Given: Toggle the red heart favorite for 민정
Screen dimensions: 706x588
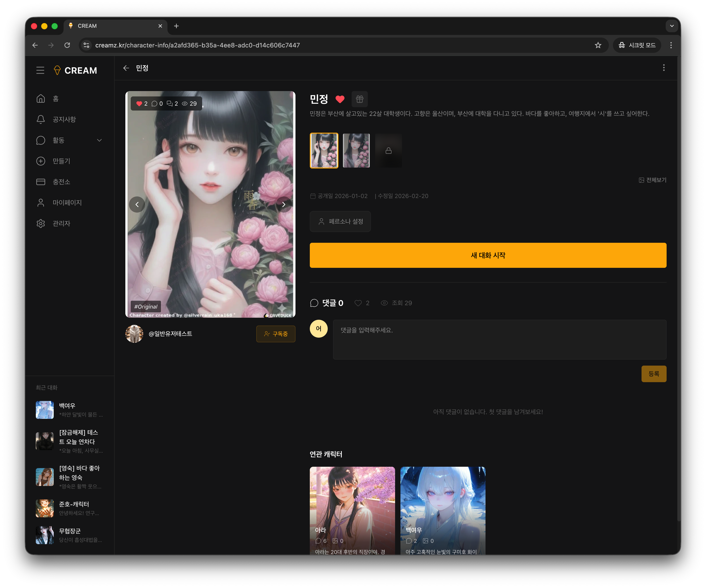Looking at the screenshot, I should [340, 99].
